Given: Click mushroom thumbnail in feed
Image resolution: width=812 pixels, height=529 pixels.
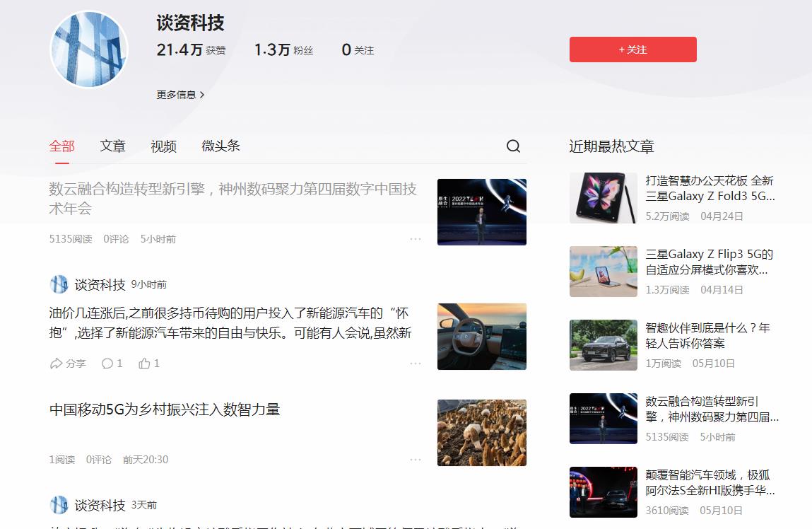Looking at the screenshot, I should pos(481,433).
